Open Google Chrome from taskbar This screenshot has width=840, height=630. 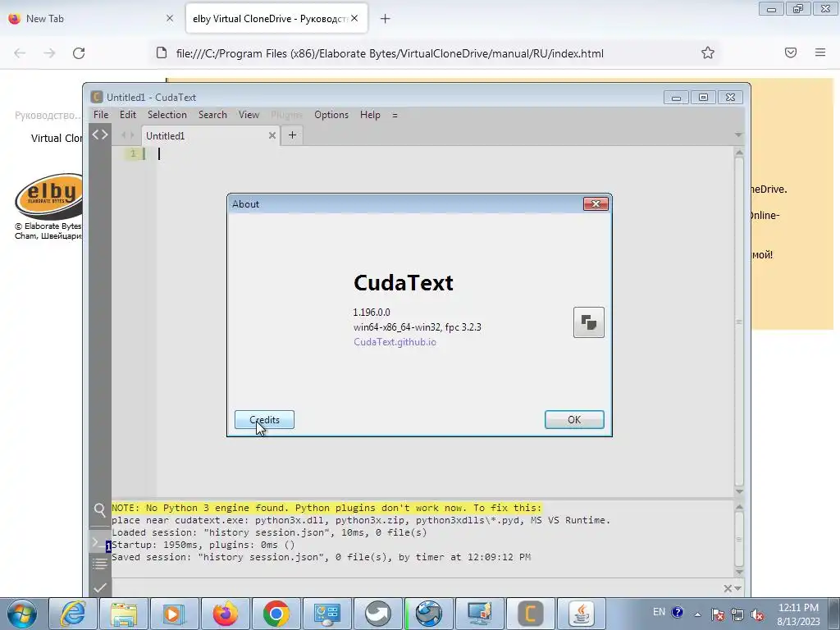(276, 614)
